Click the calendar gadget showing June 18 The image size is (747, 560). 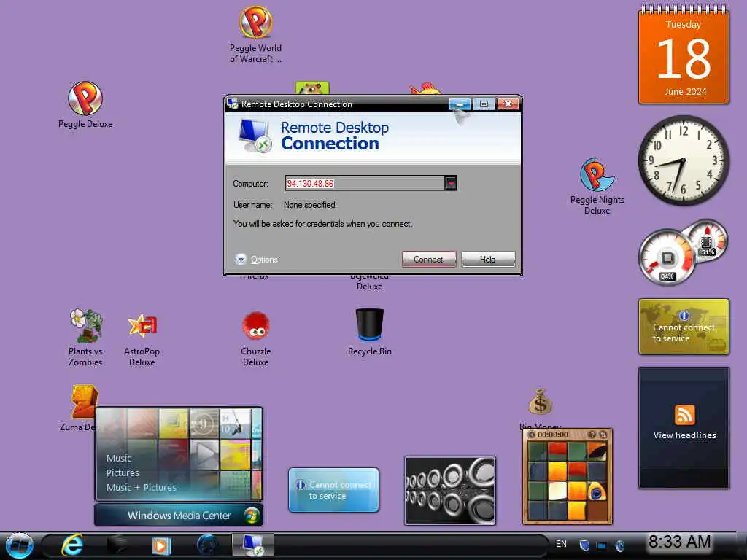click(x=684, y=55)
